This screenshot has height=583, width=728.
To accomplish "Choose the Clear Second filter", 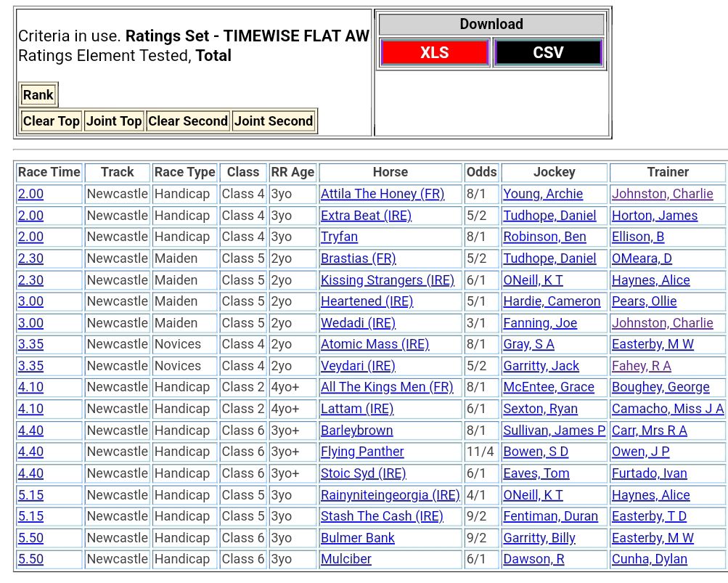I will tap(188, 121).
